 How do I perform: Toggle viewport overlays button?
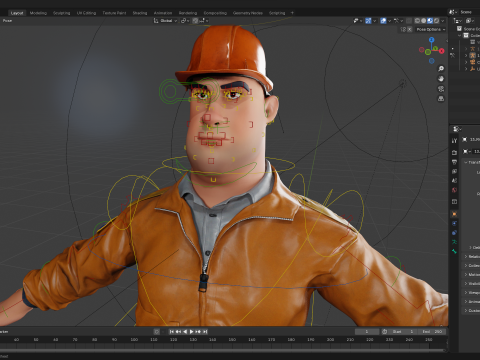(383, 21)
